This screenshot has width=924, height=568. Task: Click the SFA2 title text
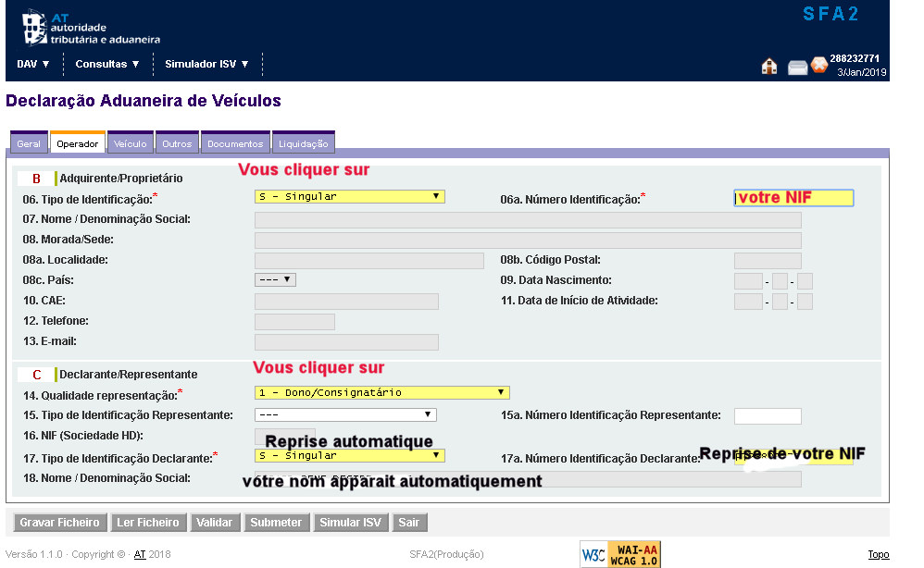[x=830, y=14]
